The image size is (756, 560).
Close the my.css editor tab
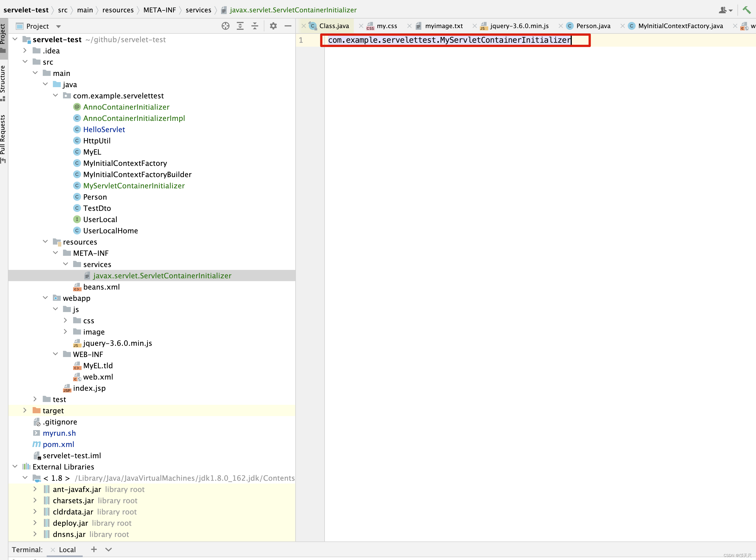361,26
